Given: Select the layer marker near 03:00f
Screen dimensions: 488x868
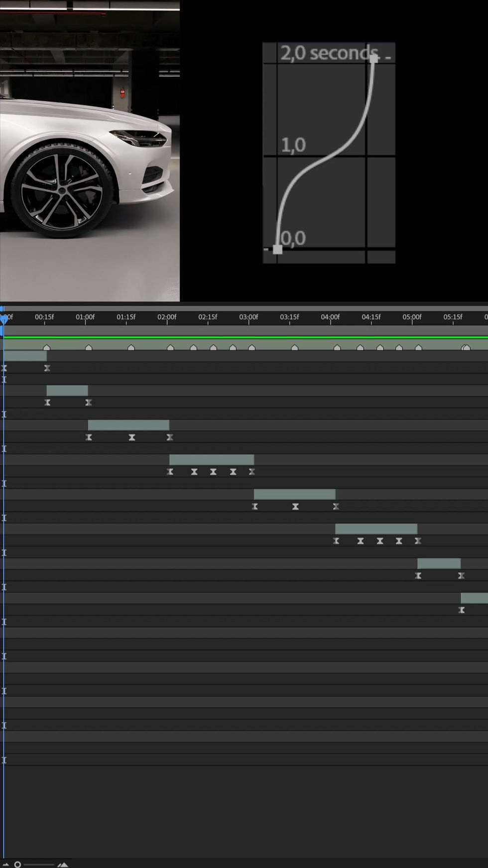Looking at the screenshot, I should 251,347.
